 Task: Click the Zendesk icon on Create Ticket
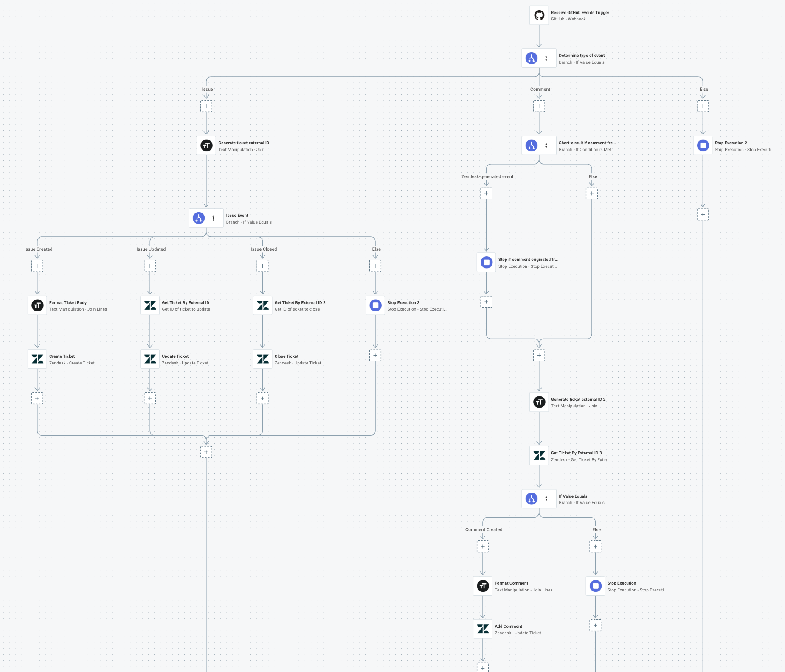37,358
